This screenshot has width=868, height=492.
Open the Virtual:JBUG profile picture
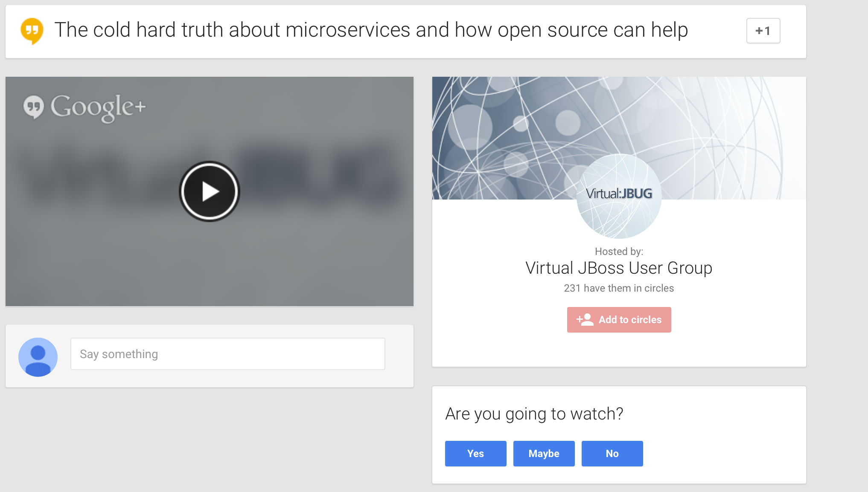tap(619, 196)
